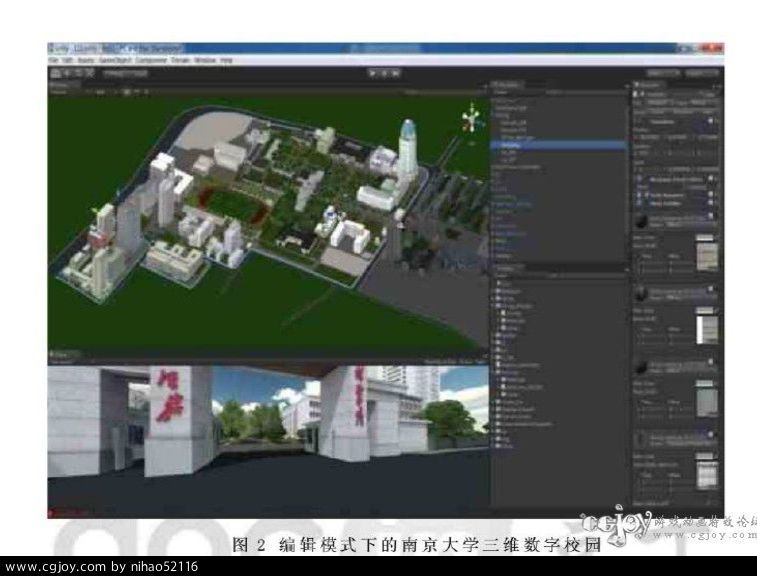Toggle the Pivot/Center handle mode button
This screenshot has width=757, height=576.
coord(114,73)
